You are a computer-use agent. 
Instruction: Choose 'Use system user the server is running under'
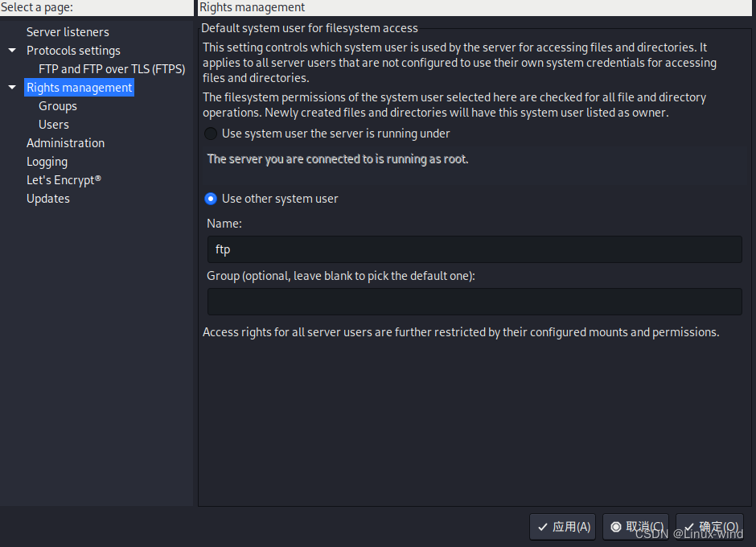click(x=210, y=134)
